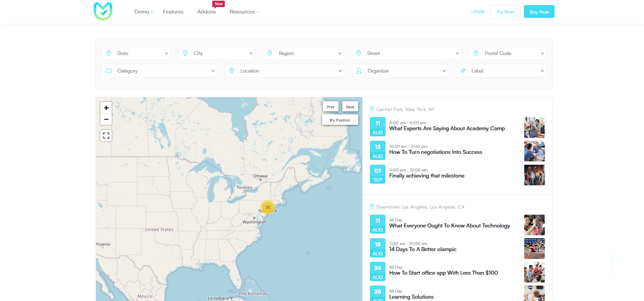644x301 pixels.
Task: Click the pin icon beside Central Park location
Action: pyautogui.click(x=372, y=109)
